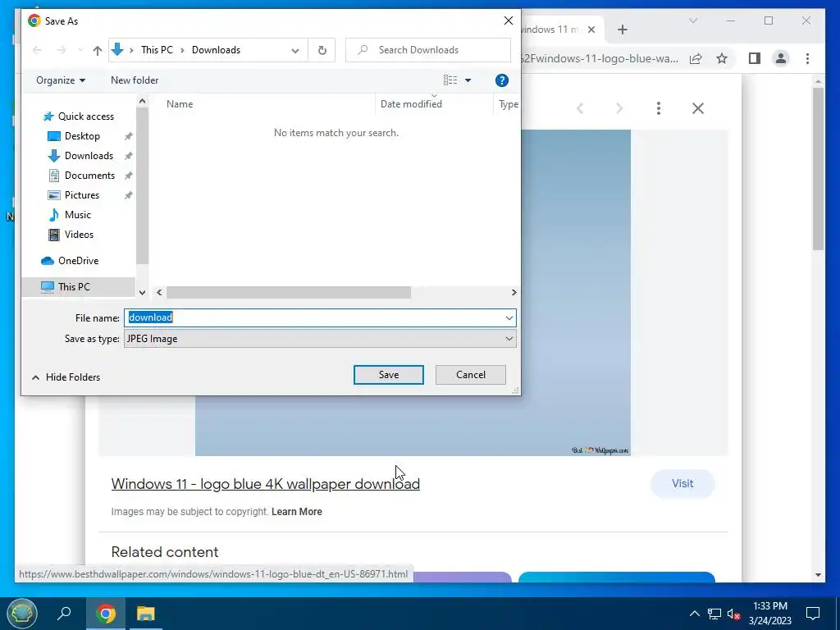Click the horizontal scrollbar in file list
Screen dimensions: 840x630
click(288, 293)
